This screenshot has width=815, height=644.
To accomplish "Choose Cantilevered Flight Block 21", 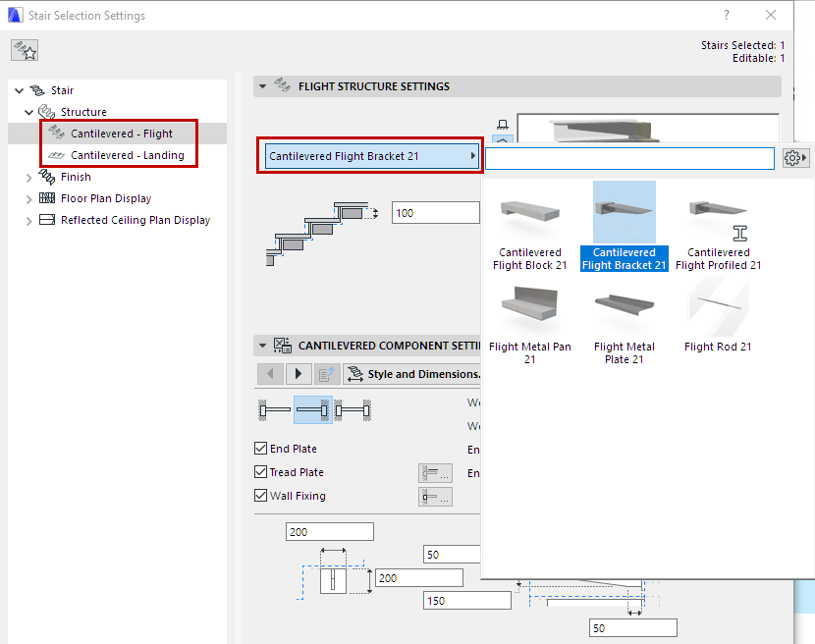I will pyautogui.click(x=529, y=226).
